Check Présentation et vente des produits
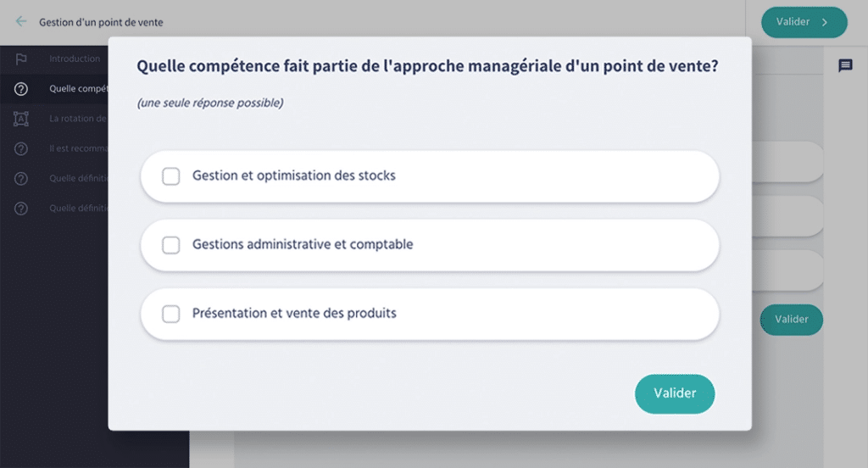The height and width of the screenshot is (468, 868). pyautogui.click(x=171, y=314)
